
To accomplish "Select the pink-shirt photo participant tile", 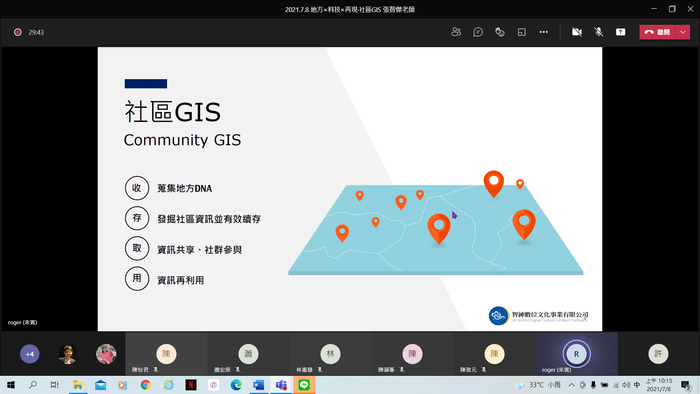I will [106, 354].
